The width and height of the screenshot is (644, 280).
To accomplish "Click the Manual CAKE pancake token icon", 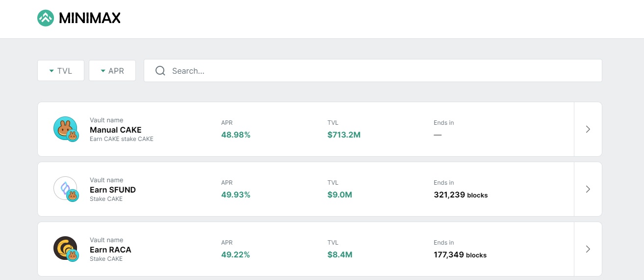I will pyautogui.click(x=66, y=129).
